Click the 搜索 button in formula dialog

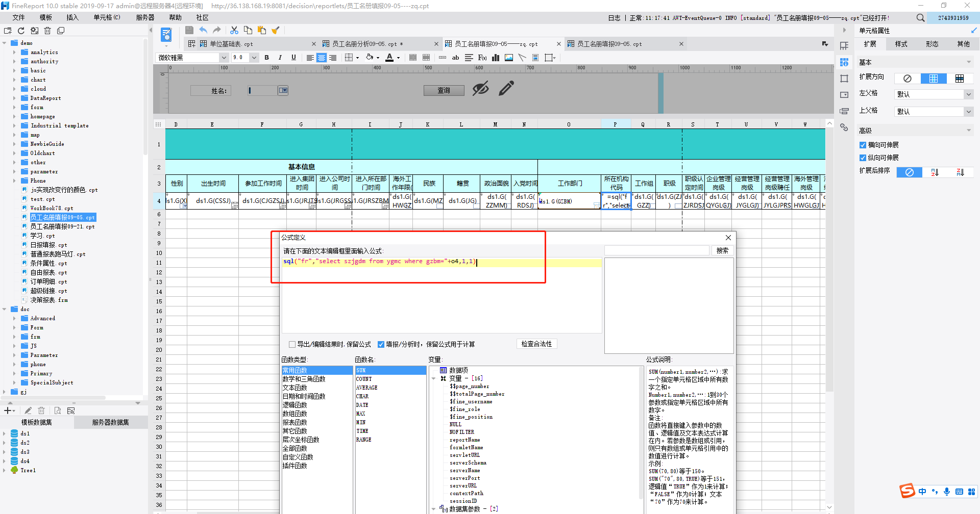coord(722,250)
